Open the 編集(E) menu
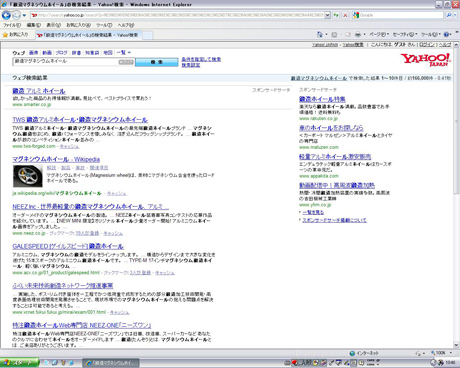 33,25
